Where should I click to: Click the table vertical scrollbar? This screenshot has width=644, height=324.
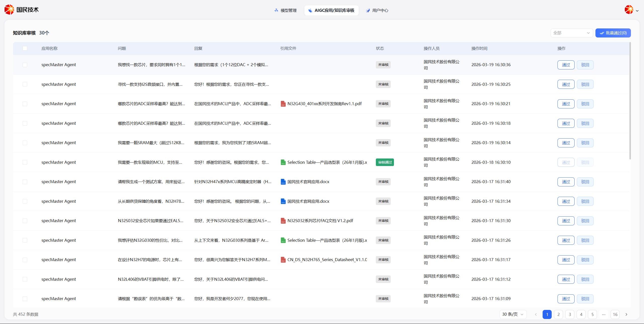pos(630,101)
